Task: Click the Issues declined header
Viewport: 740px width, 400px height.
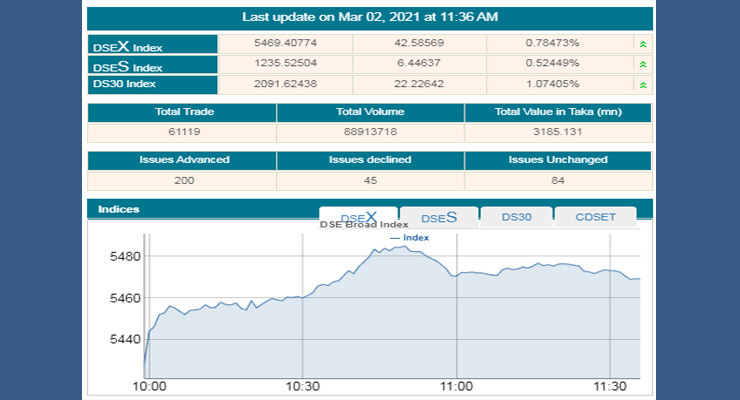Action: coord(368,160)
